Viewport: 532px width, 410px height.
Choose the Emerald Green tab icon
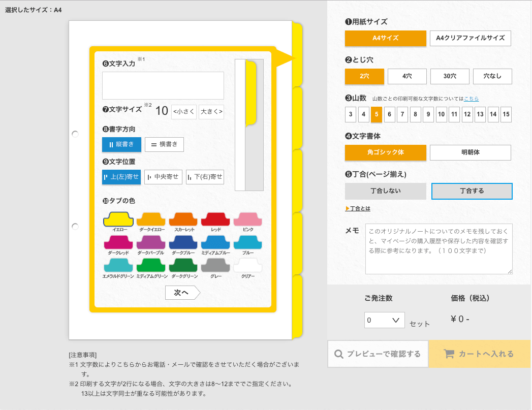point(118,265)
